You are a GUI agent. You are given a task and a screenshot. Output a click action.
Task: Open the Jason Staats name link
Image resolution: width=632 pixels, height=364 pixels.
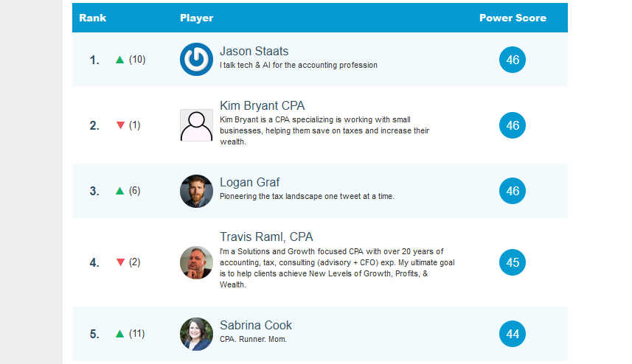pos(254,51)
